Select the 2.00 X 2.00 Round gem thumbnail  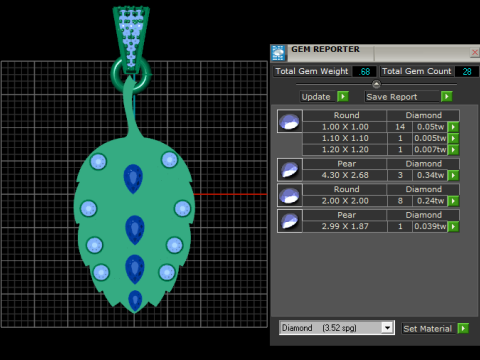click(x=289, y=195)
